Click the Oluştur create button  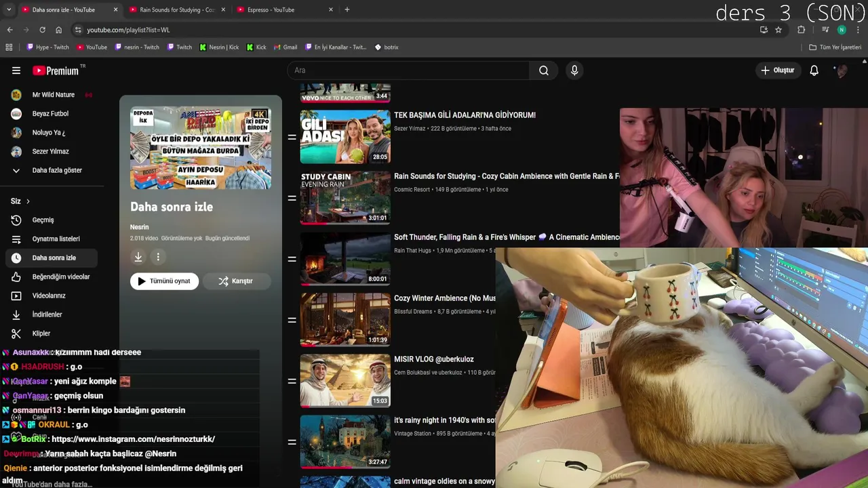(x=777, y=70)
